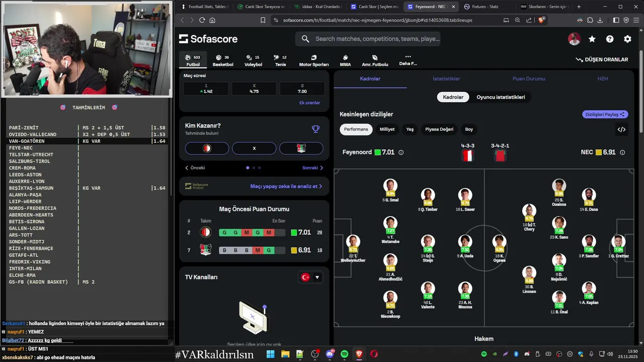Open Sofascore settings gear
644x362 pixels.
click(x=627, y=39)
